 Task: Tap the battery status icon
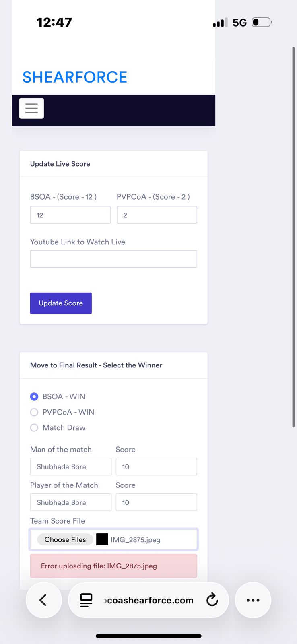click(262, 22)
